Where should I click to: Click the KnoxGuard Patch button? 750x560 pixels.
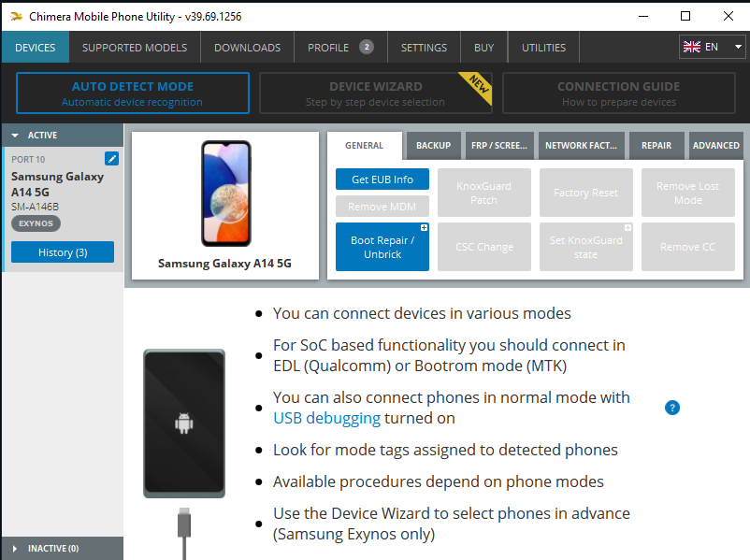pyautogui.click(x=484, y=193)
